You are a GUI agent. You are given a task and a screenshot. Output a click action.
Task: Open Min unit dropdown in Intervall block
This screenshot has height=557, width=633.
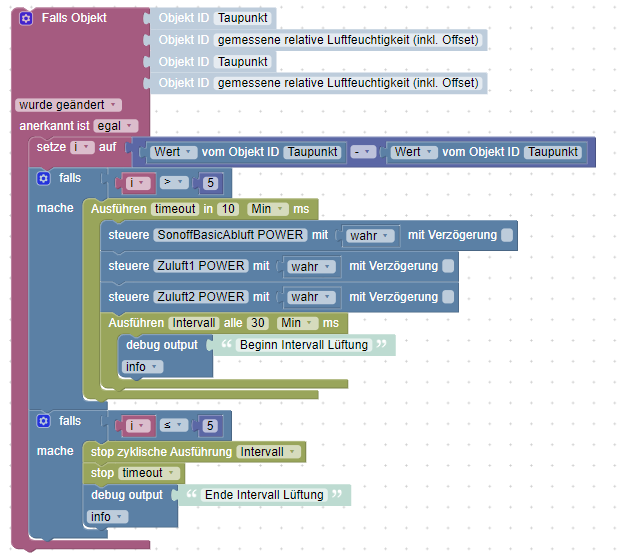[x=298, y=323]
